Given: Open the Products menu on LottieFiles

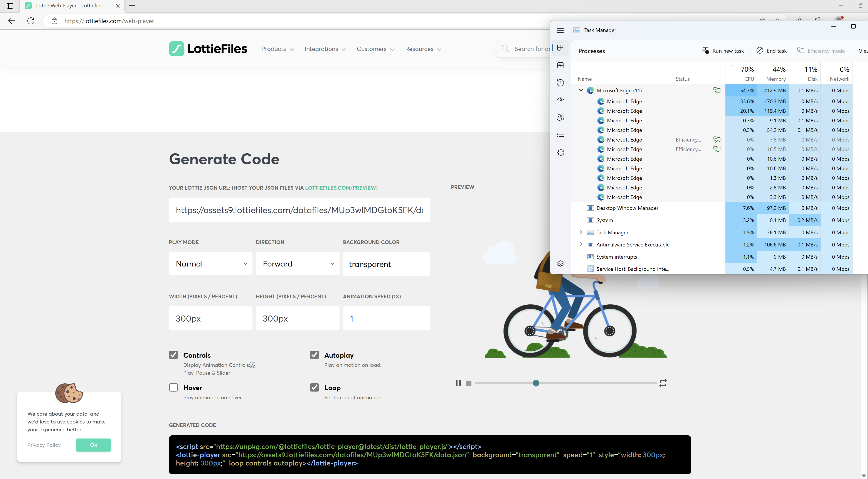Looking at the screenshot, I should coord(277,49).
